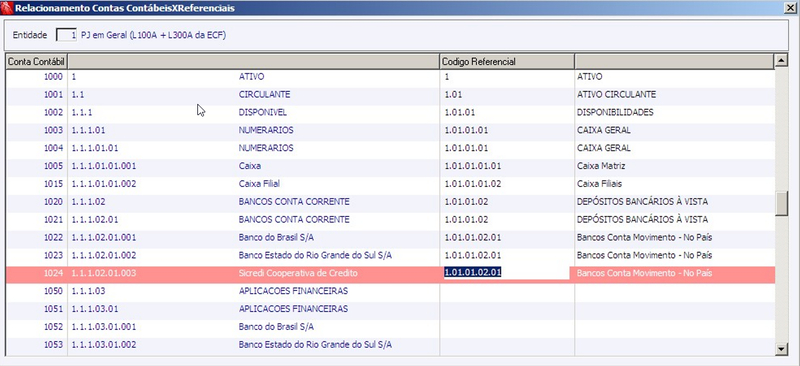The image size is (800, 366).
Task: Click Banco Estado do Rio Grande in row 1023
Action: (315, 256)
